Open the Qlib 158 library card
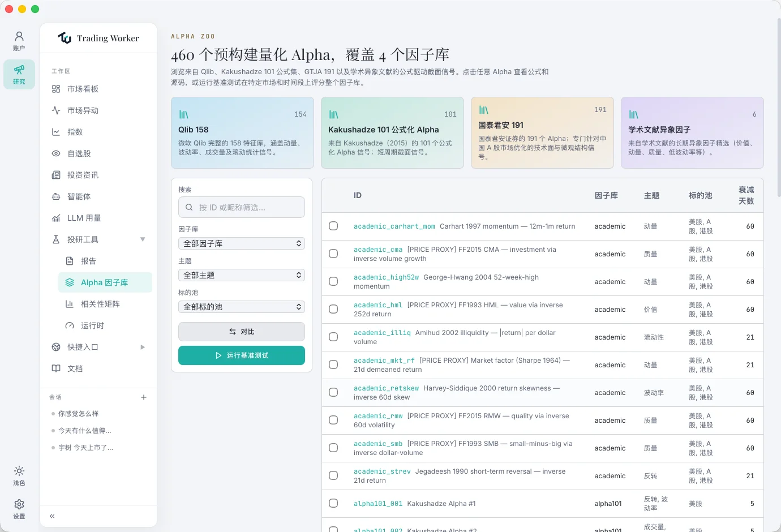The height and width of the screenshot is (532, 781). (242, 132)
